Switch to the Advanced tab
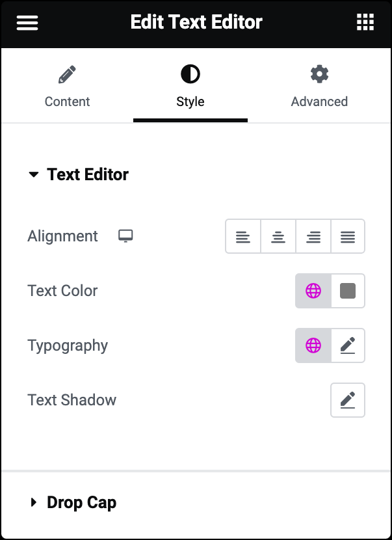Viewport: 392px width, 540px height. coord(319,85)
